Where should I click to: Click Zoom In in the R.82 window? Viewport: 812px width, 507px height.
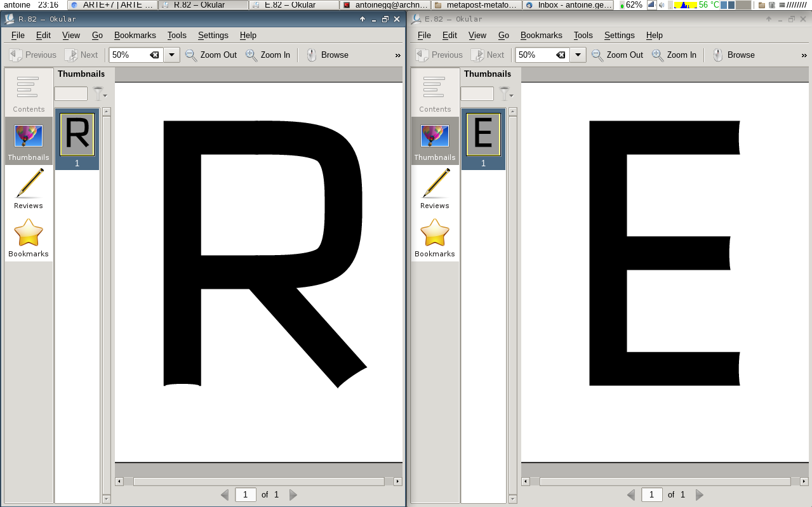pos(268,55)
